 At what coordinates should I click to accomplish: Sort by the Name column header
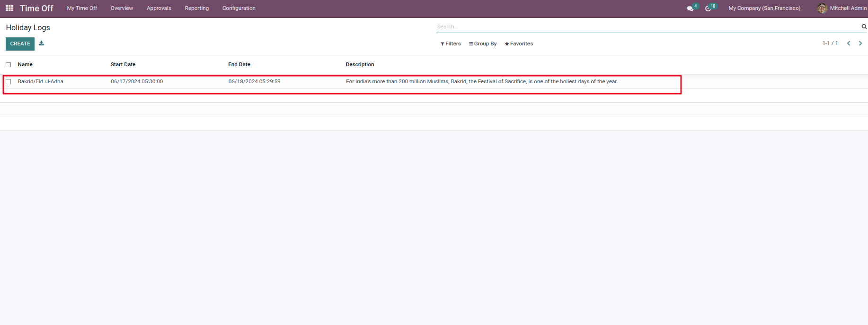(x=25, y=64)
